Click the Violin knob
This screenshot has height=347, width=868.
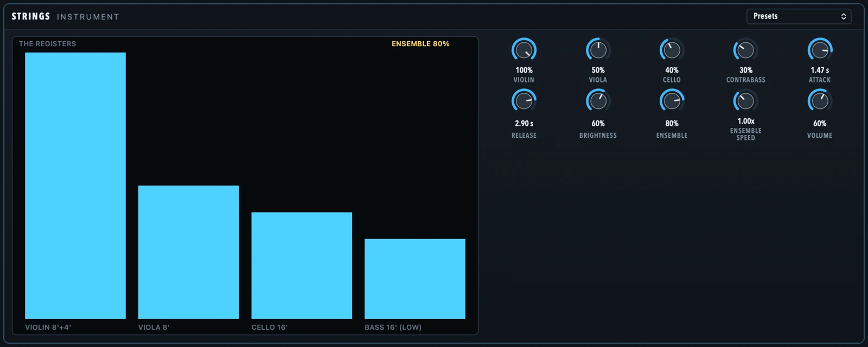[x=524, y=50]
